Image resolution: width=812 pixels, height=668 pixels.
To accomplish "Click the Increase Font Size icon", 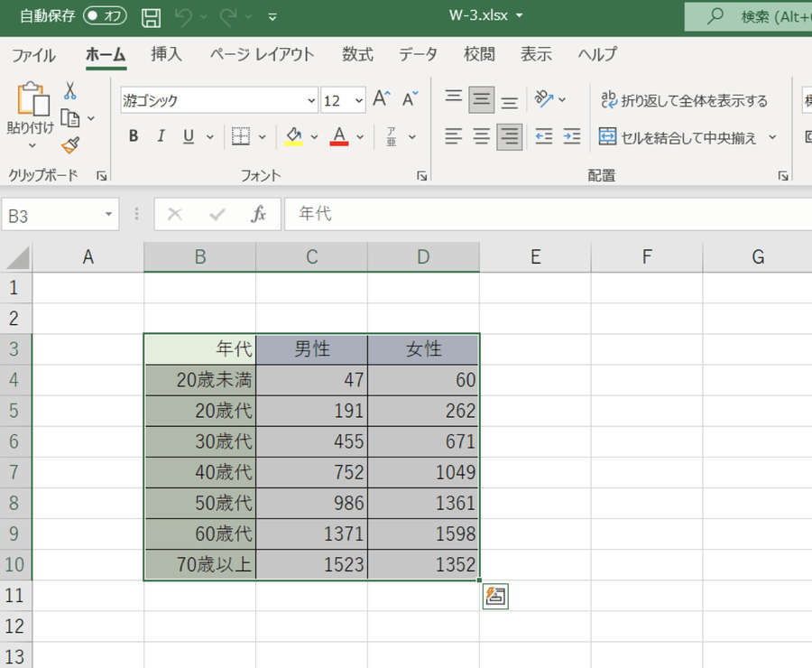I will point(383,99).
